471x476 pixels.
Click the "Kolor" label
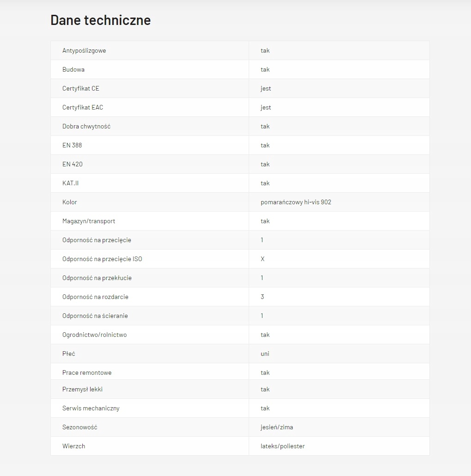click(x=70, y=202)
